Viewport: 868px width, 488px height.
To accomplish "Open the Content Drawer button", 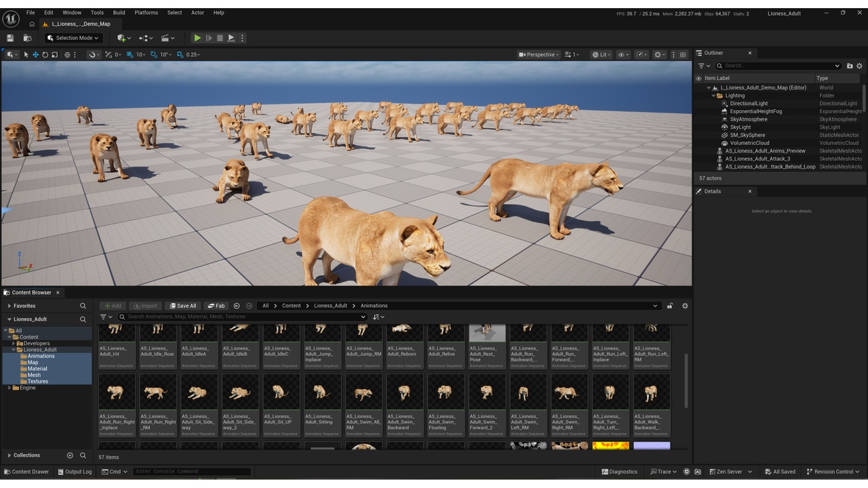I will 26,472.
